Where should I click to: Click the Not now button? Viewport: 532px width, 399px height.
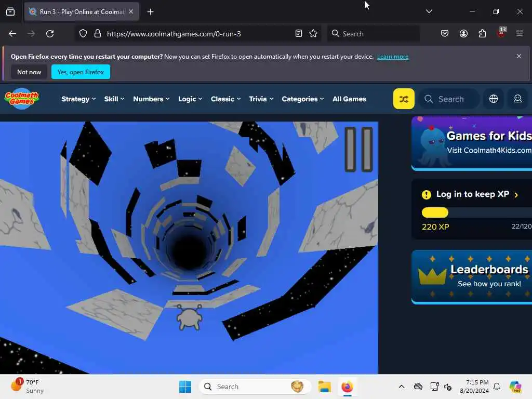(29, 72)
